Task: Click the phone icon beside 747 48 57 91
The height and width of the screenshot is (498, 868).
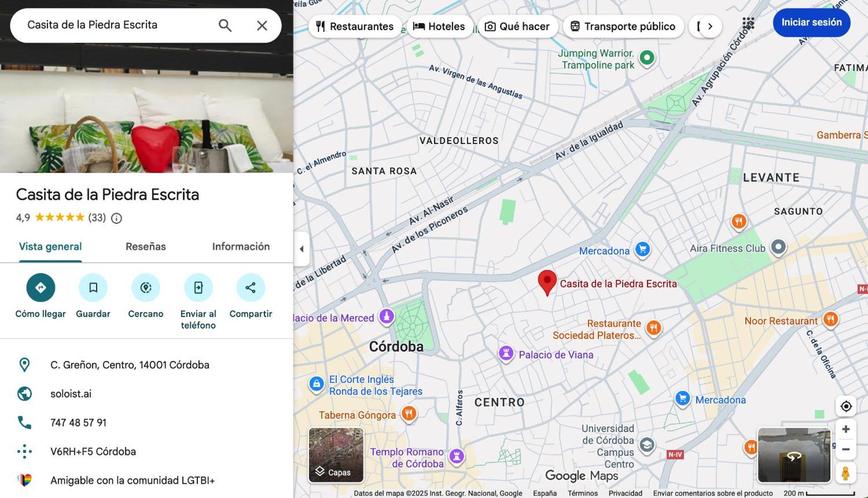Action: tap(24, 423)
